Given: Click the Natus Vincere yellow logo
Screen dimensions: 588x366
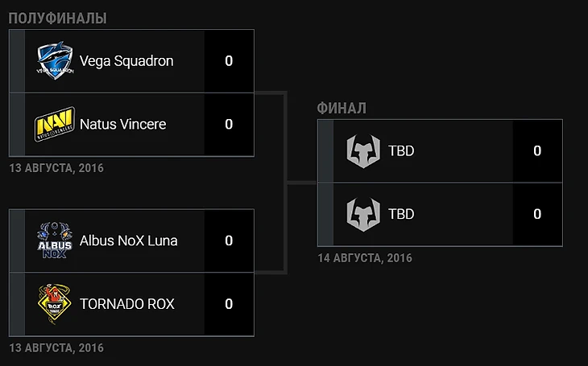Looking at the screenshot, I should [55, 125].
